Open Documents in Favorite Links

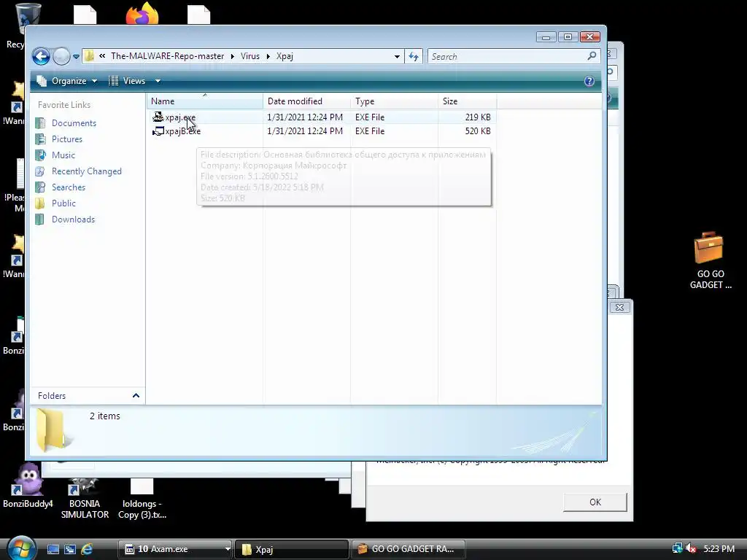tap(74, 122)
